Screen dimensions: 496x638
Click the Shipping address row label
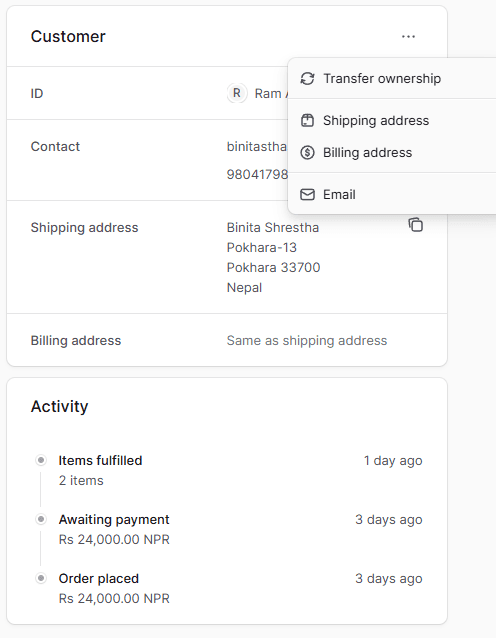pos(84,227)
